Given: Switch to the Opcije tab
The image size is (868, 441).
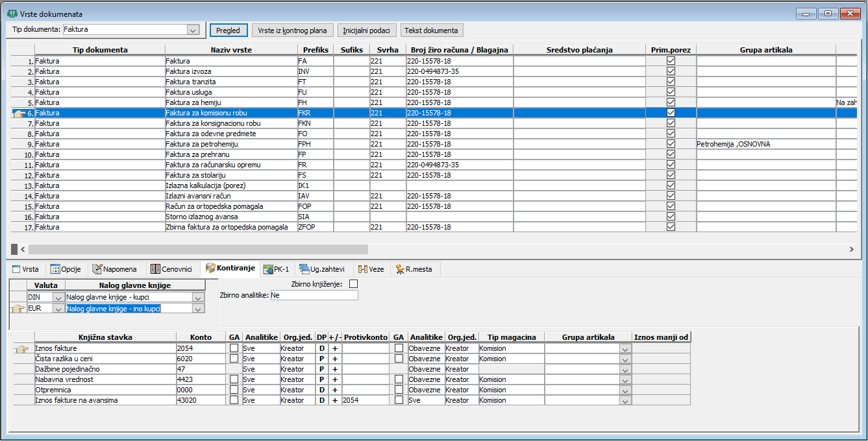Looking at the screenshot, I should pyautogui.click(x=65, y=269).
